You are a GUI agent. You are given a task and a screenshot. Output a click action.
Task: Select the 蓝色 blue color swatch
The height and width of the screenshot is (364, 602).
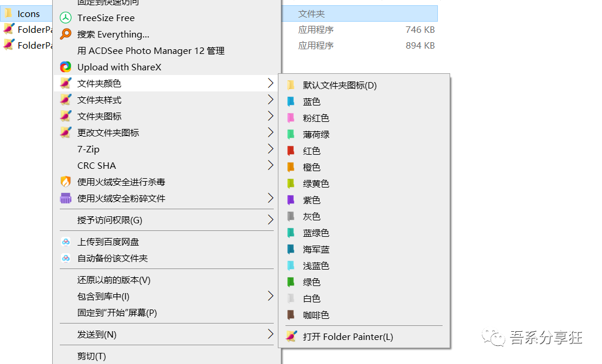[x=310, y=101]
